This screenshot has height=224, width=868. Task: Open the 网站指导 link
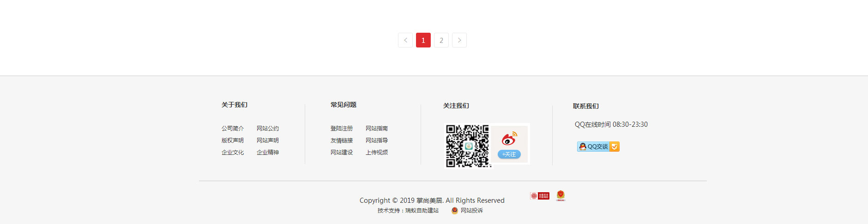coord(377,141)
